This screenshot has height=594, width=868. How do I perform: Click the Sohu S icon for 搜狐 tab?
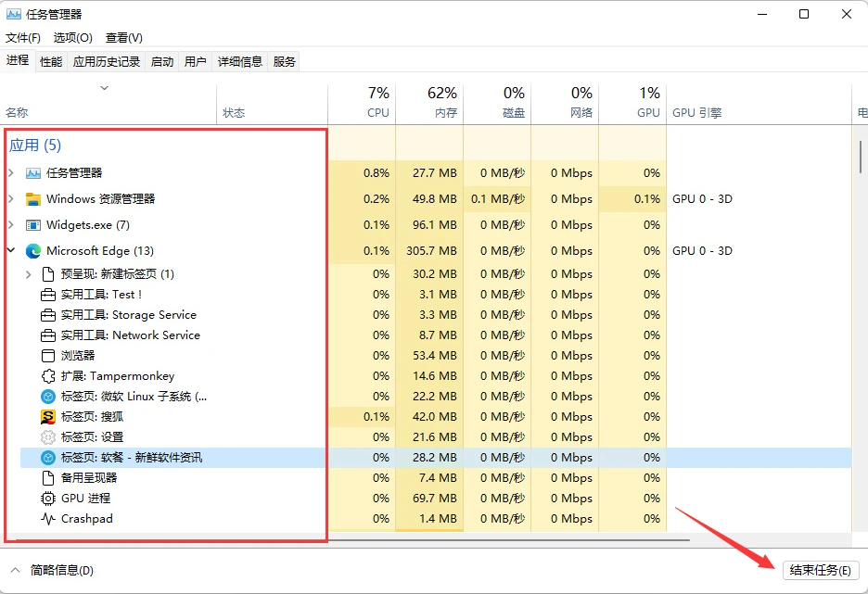click(48, 417)
